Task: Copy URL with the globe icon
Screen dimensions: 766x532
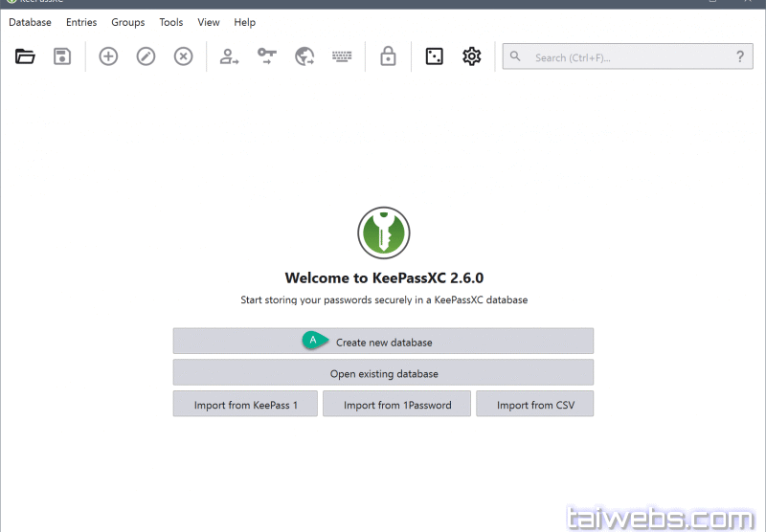Action: point(304,56)
